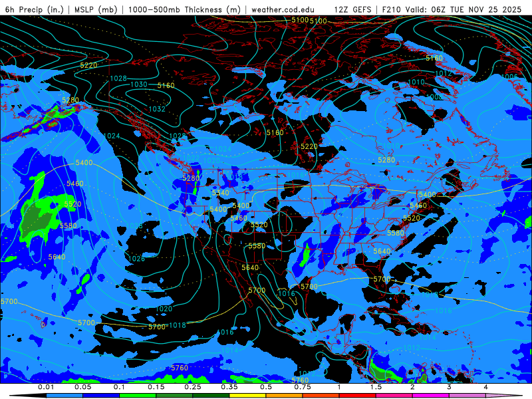Click the '0.25' legend value
This screenshot has width=532, height=399.
tap(193, 387)
